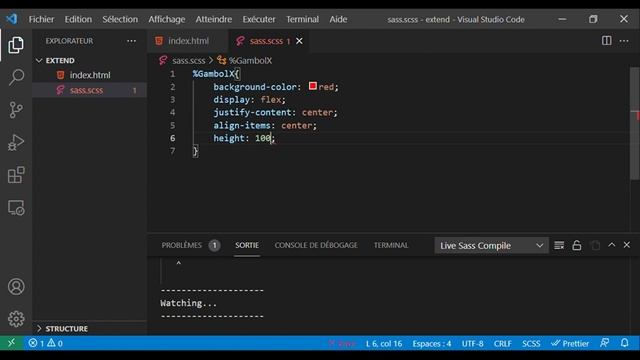Click Prettier status item

click(x=570, y=343)
